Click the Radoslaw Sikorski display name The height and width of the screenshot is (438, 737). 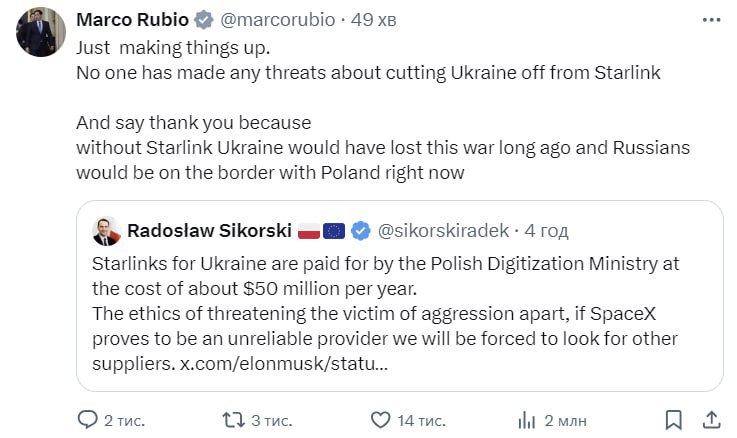[x=209, y=231]
